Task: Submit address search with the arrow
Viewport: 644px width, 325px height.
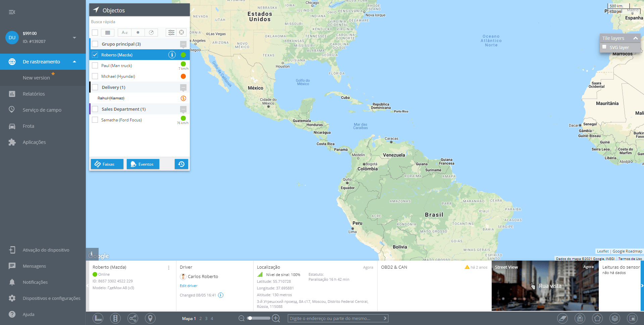Action: tap(385, 318)
